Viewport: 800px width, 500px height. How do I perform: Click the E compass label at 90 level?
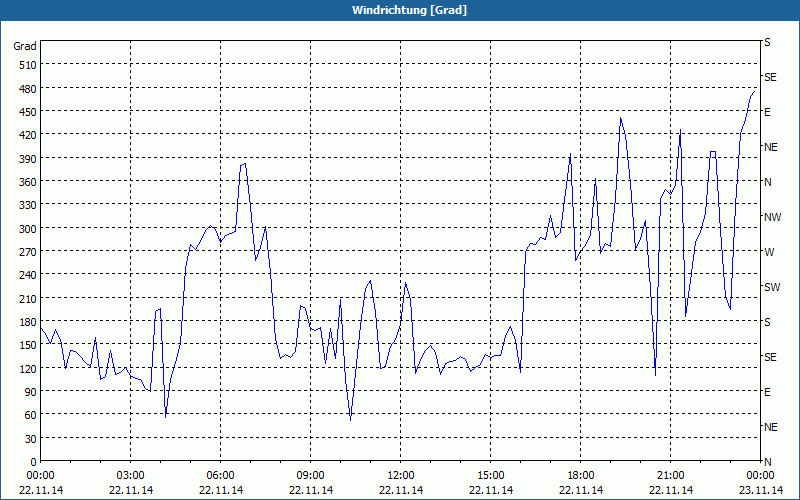(767, 392)
